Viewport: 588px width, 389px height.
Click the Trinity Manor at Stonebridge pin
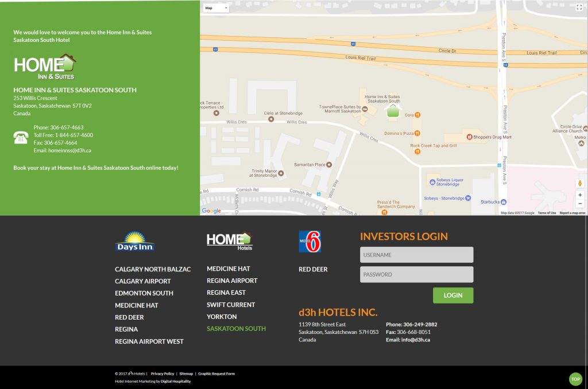pos(281,173)
